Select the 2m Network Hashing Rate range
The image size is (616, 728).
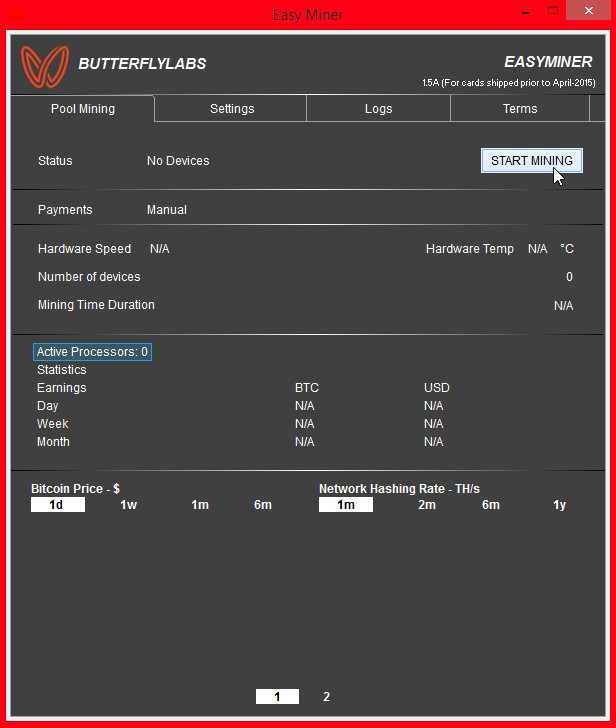pos(427,505)
